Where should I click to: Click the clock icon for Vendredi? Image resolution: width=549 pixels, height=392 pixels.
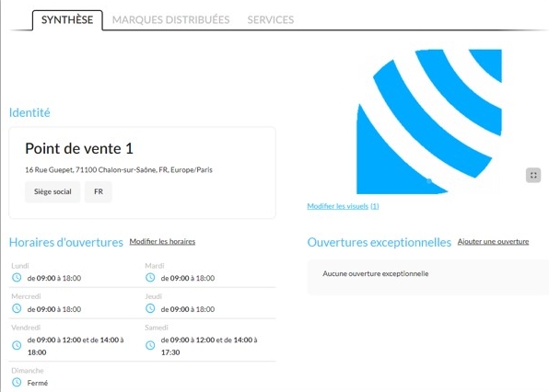pos(17,345)
